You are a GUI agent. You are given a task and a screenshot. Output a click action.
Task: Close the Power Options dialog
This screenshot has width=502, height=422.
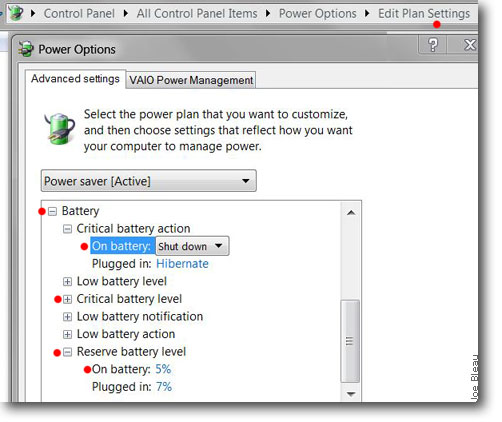(470, 45)
